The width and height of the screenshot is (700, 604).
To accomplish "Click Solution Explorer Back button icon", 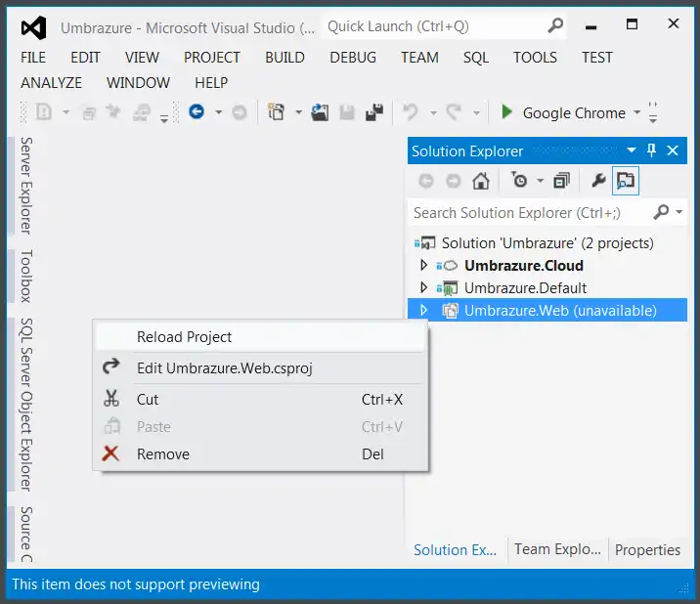I will pos(426,181).
